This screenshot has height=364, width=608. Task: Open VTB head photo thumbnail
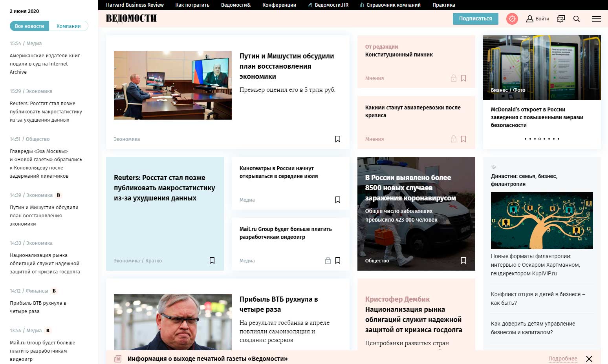pos(173,322)
